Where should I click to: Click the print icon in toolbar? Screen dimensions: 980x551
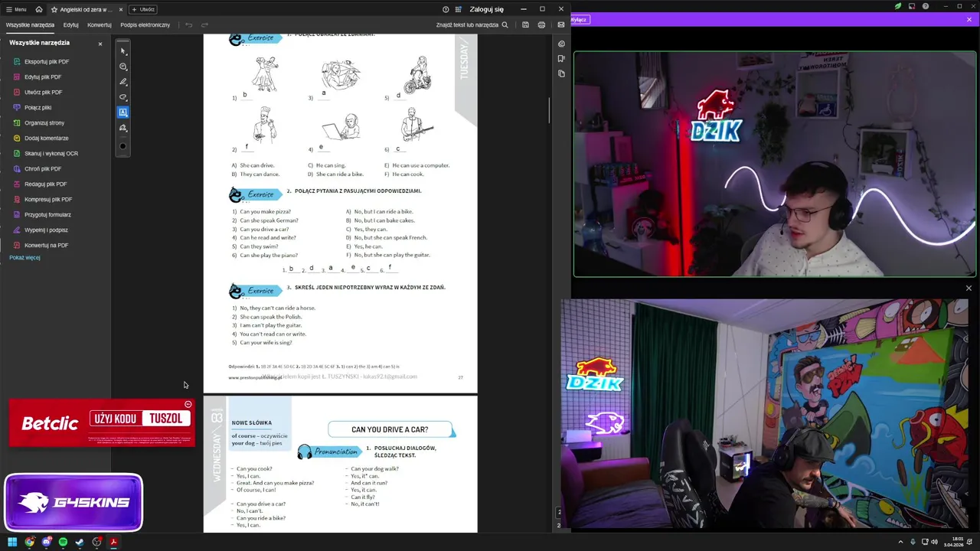(x=541, y=24)
